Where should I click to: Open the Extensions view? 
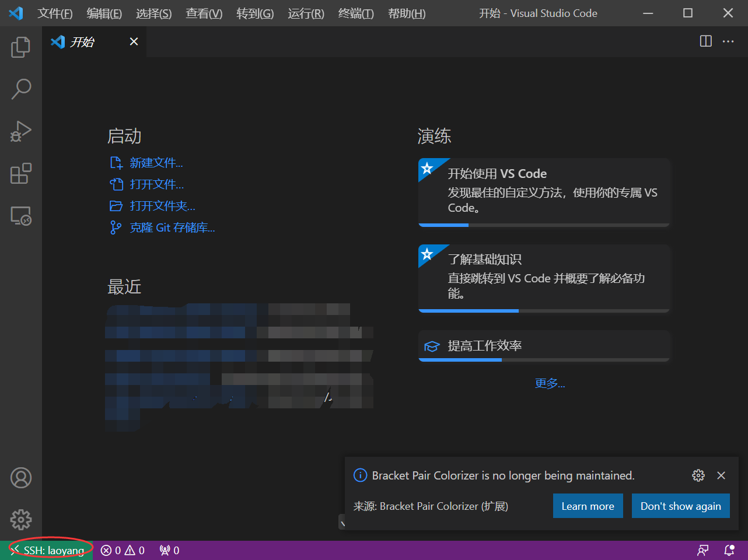(21, 173)
